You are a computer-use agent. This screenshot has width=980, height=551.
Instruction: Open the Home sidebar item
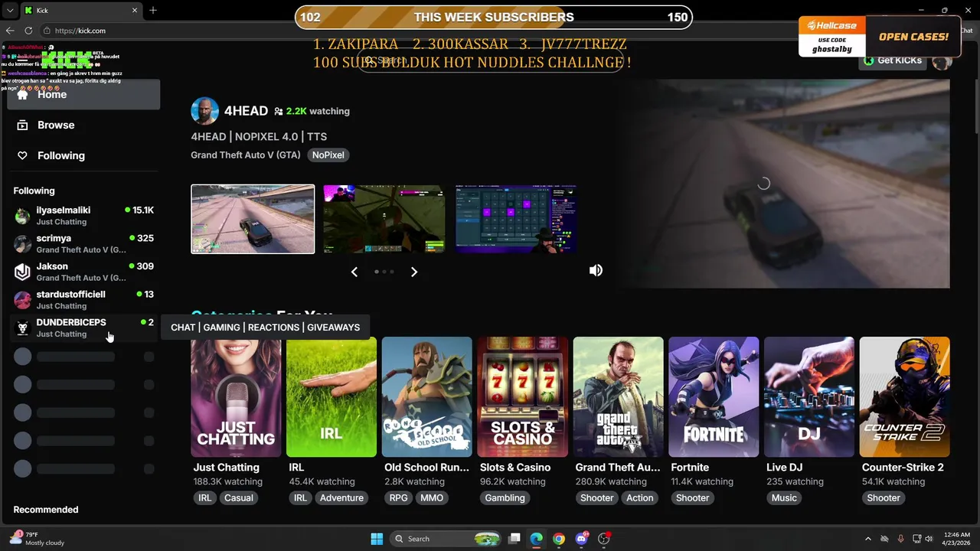pos(83,95)
